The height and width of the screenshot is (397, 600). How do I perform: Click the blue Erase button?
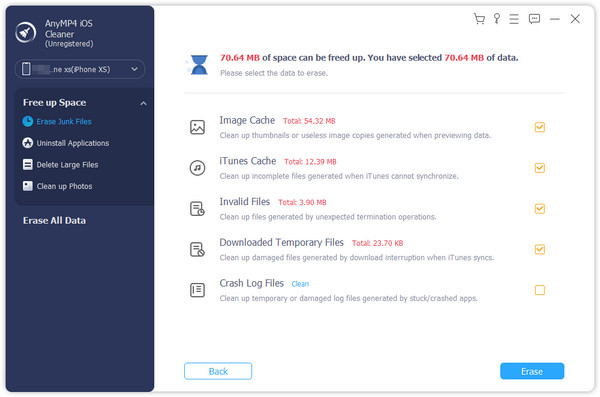532,371
